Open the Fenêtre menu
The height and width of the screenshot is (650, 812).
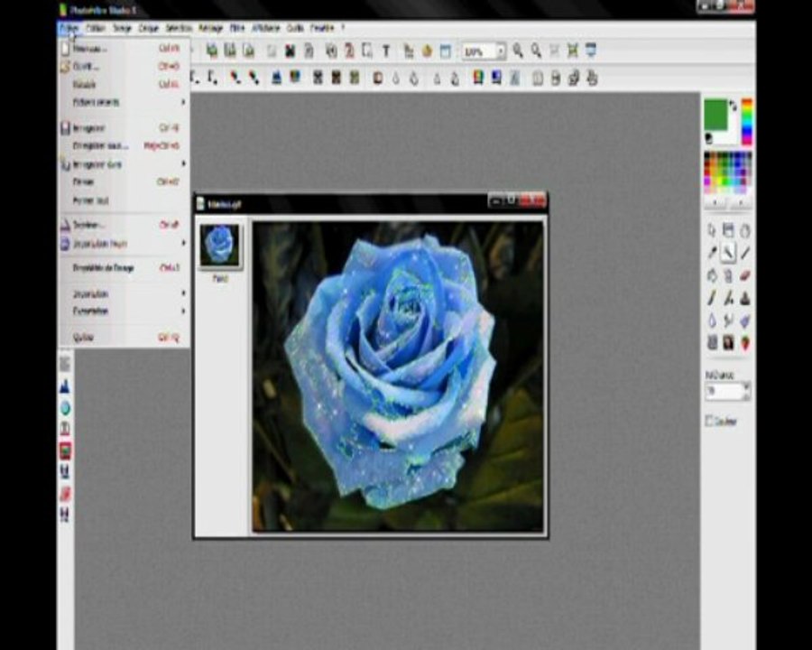click(x=322, y=28)
